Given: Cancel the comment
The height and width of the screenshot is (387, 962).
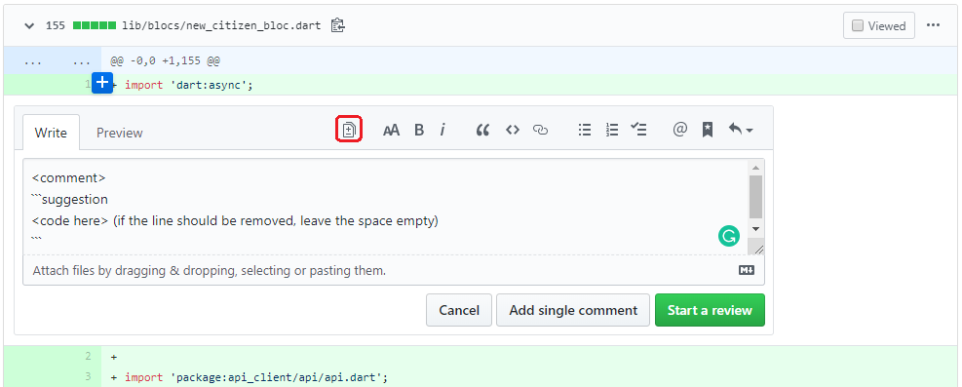Looking at the screenshot, I should 459,310.
